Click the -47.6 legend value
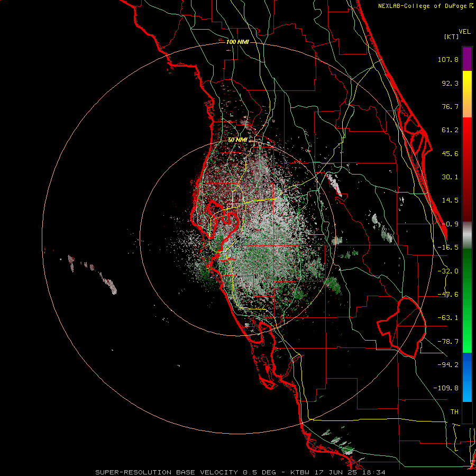Screen dimensions: 476x476 point(448,295)
